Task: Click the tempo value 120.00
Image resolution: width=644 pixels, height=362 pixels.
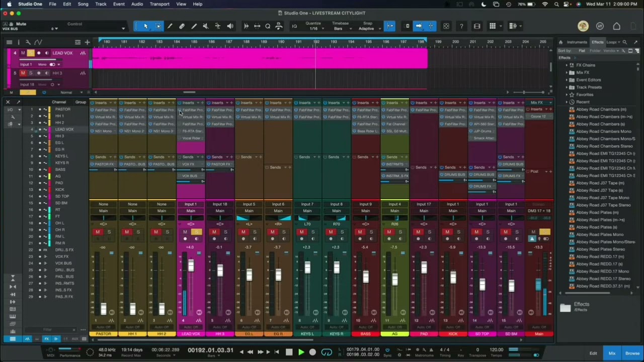Action: pyautogui.click(x=497, y=350)
